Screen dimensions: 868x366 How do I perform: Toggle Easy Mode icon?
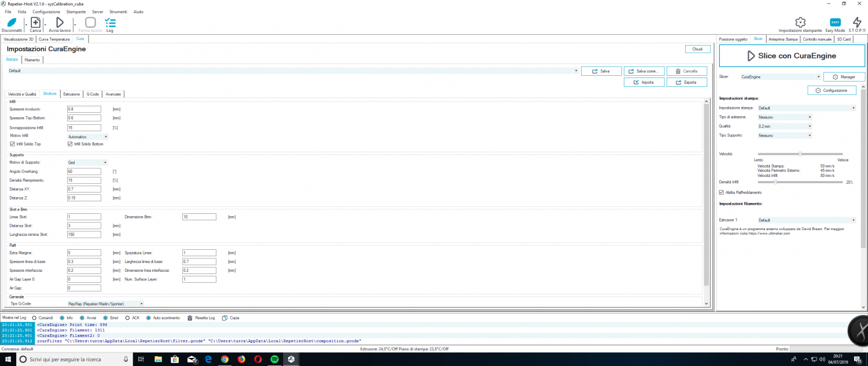point(835,23)
